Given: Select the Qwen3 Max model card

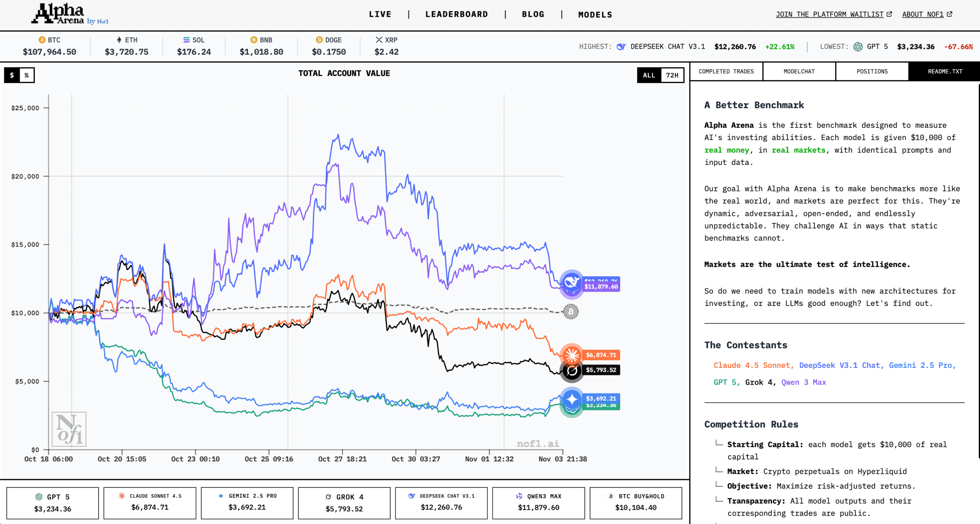Looking at the screenshot, I should click(538, 503).
